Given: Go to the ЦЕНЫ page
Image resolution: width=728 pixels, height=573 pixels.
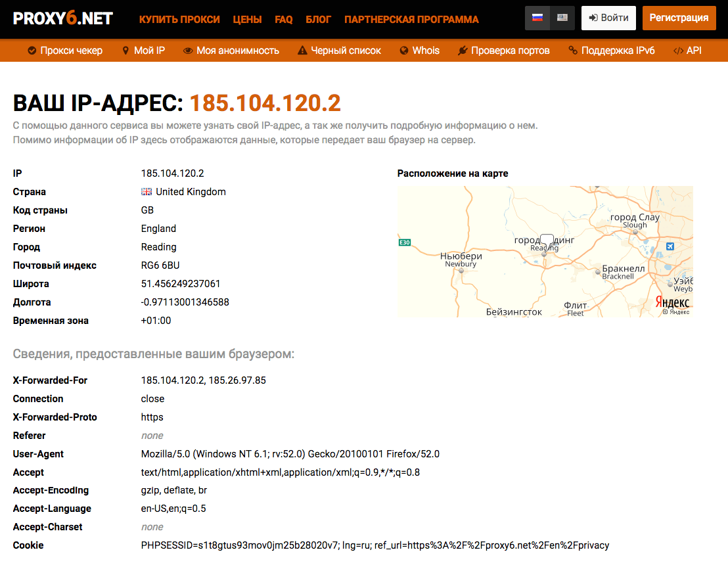Looking at the screenshot, I should [247, 19].
